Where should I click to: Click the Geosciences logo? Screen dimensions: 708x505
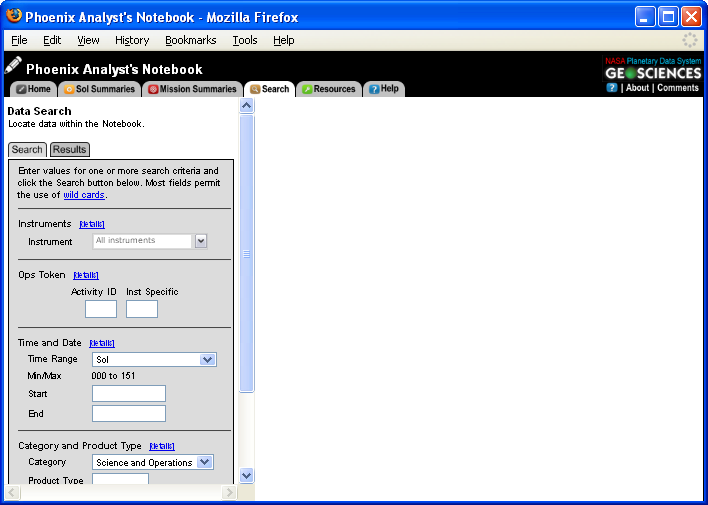[x=653, y=73]
